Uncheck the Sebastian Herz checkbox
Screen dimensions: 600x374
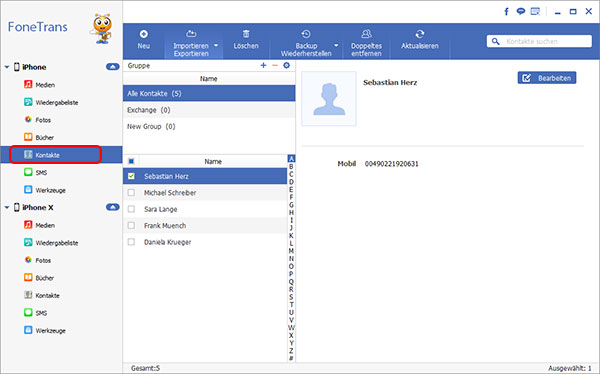coord(131,176)
